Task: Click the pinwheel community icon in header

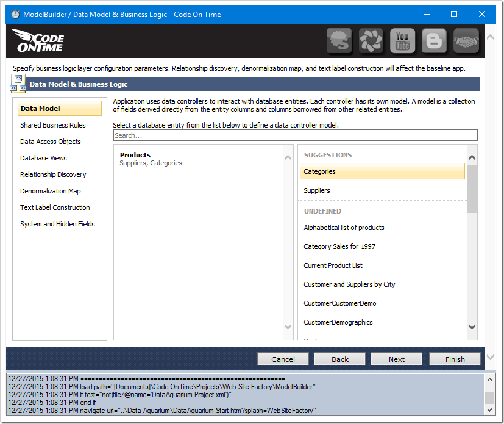Action: point(371,41)
